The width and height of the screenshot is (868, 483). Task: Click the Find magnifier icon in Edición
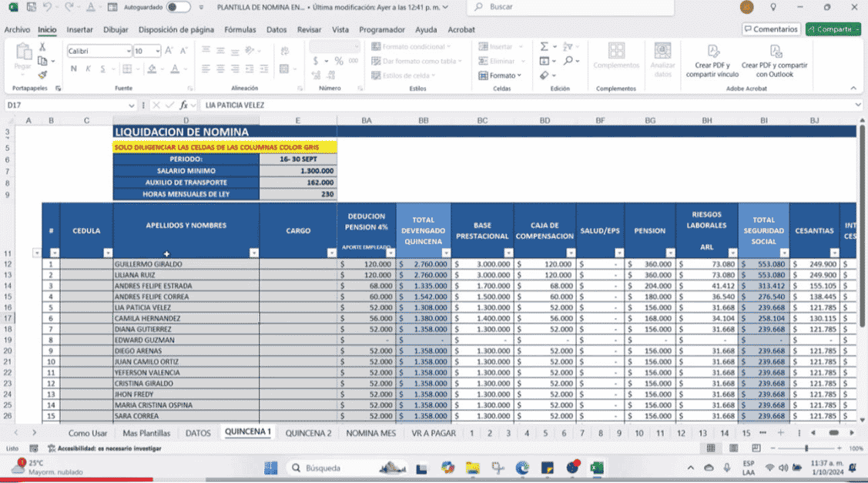568,61
